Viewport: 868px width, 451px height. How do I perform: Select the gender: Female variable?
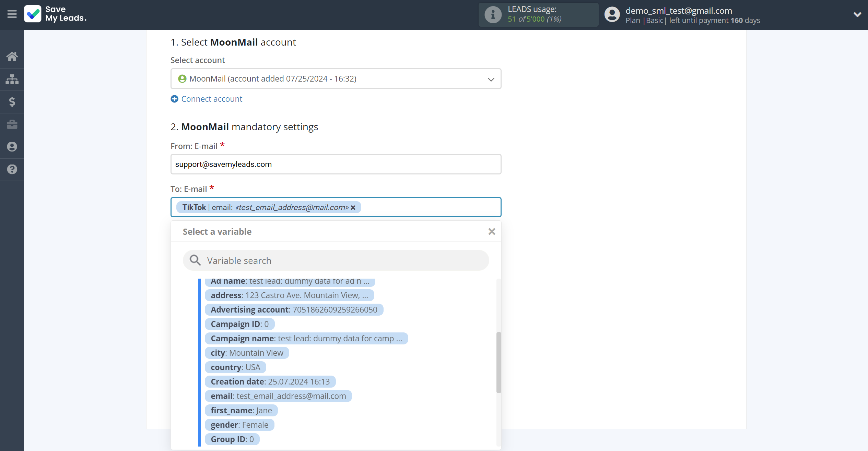(x=239, y=425)
